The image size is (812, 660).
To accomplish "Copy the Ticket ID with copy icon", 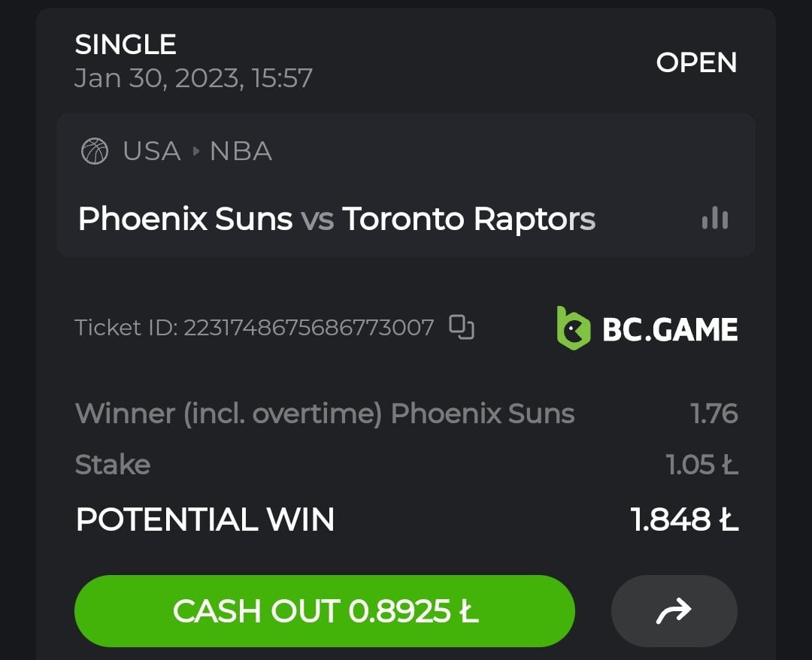I will pyautogui.click(x=461, y=327).
